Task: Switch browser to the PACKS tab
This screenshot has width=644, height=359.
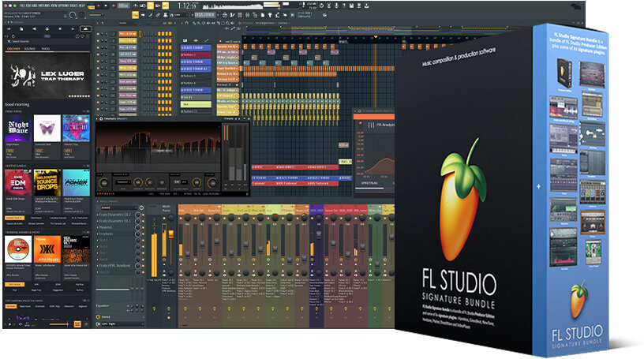Action: [46, 48]
